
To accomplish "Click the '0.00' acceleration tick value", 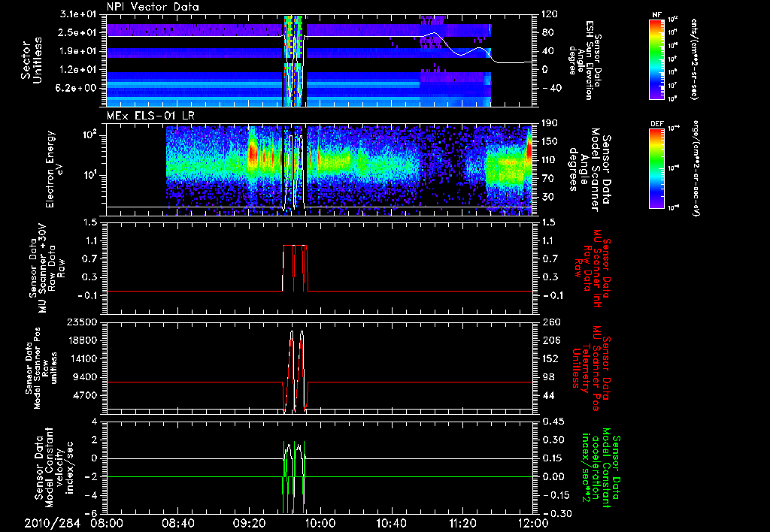I will pyautogui.click(x=553, y=476).
